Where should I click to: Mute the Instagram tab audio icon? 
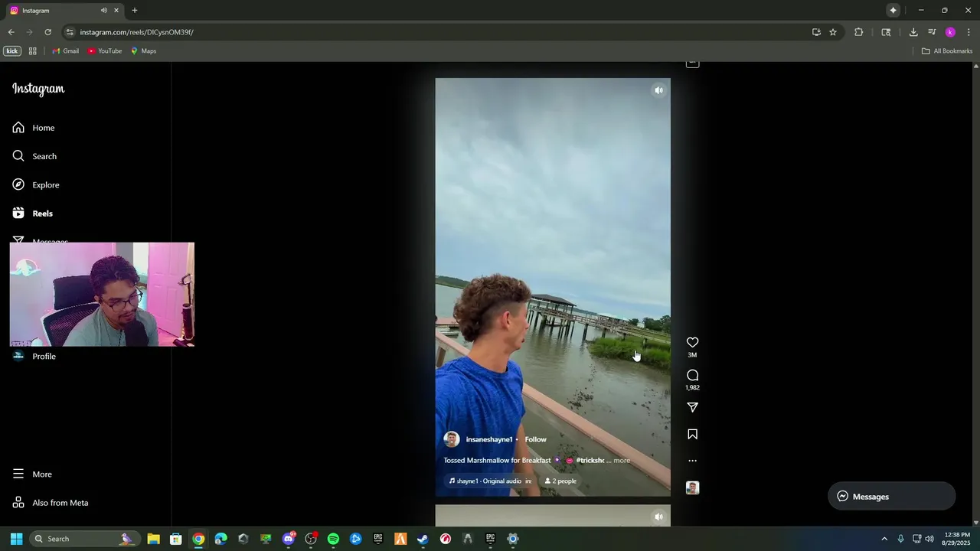(103, 10)
